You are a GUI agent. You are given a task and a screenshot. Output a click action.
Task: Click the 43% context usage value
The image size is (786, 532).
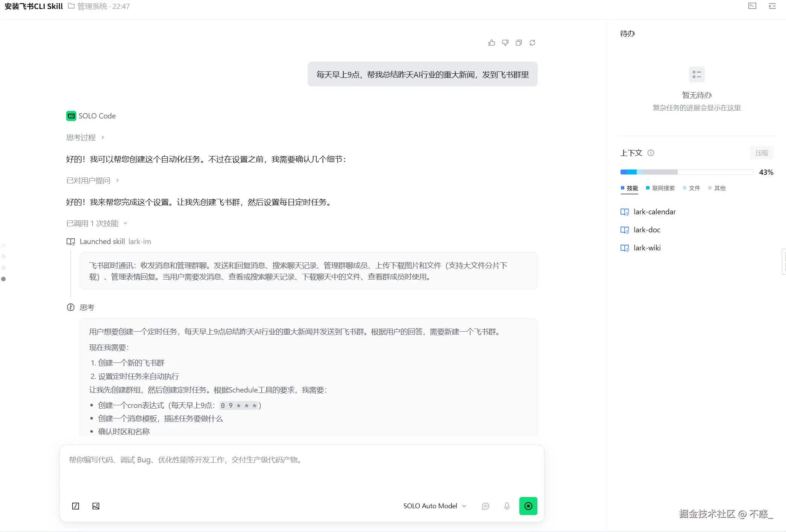pos(766,172)
